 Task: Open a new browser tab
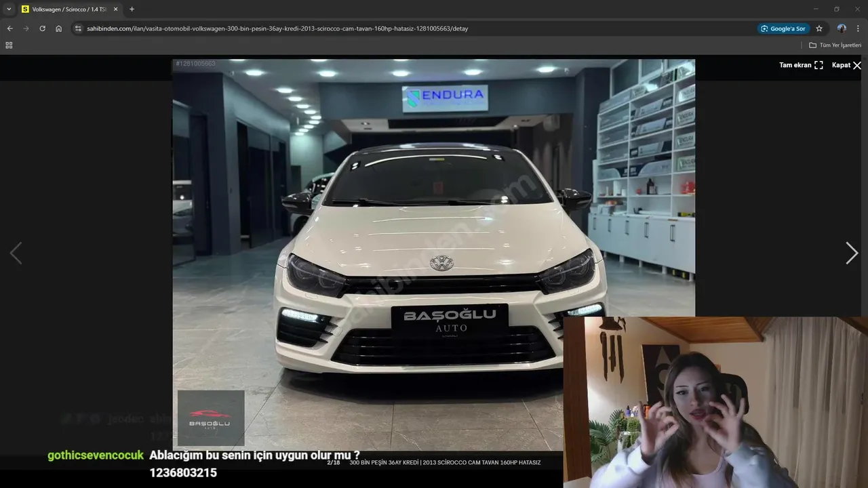pos(132,9)
